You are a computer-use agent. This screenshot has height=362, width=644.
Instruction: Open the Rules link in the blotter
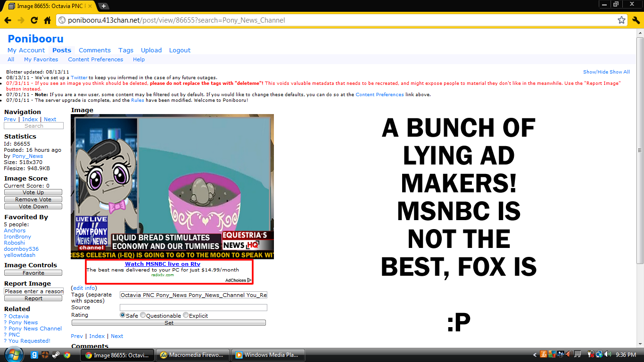pos(138,100)
